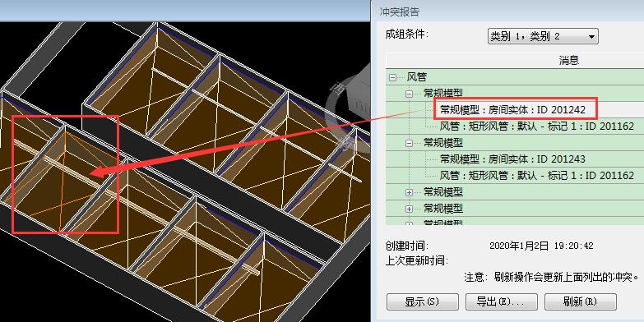644x322 pixels.
Task: Click the 导出(E)... button
Action: click(x=502, y=302)
